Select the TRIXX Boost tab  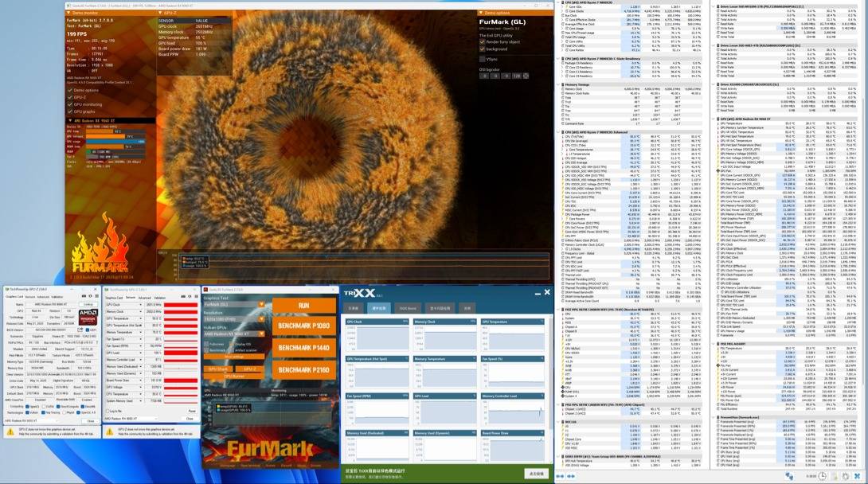point(408,308)
